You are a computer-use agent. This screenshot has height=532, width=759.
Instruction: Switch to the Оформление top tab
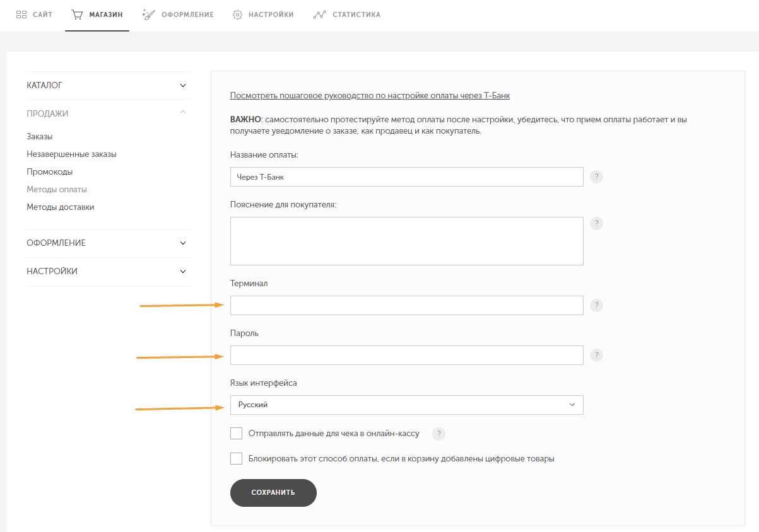[x=178, y=14]
